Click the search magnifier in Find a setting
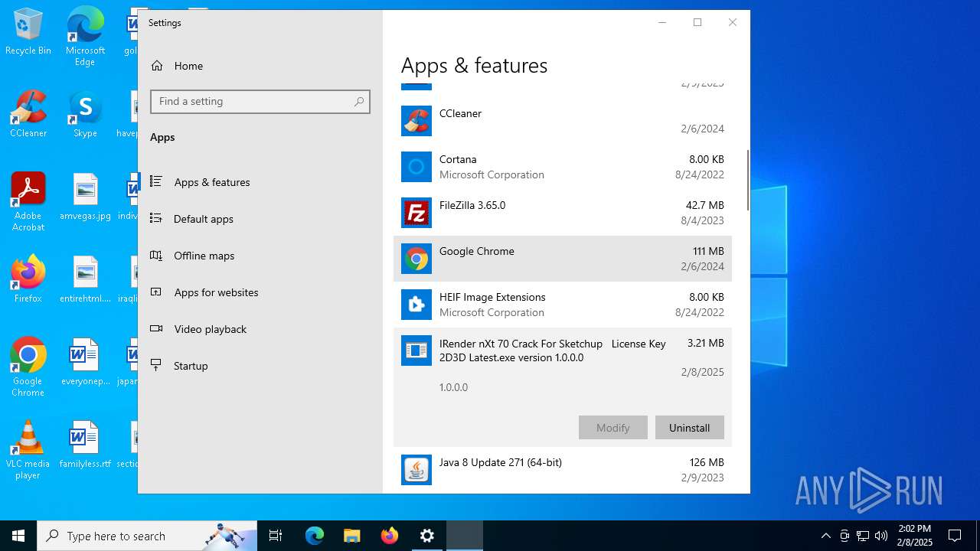The width and height of the screenshot is (980, 551). (359, 102)
